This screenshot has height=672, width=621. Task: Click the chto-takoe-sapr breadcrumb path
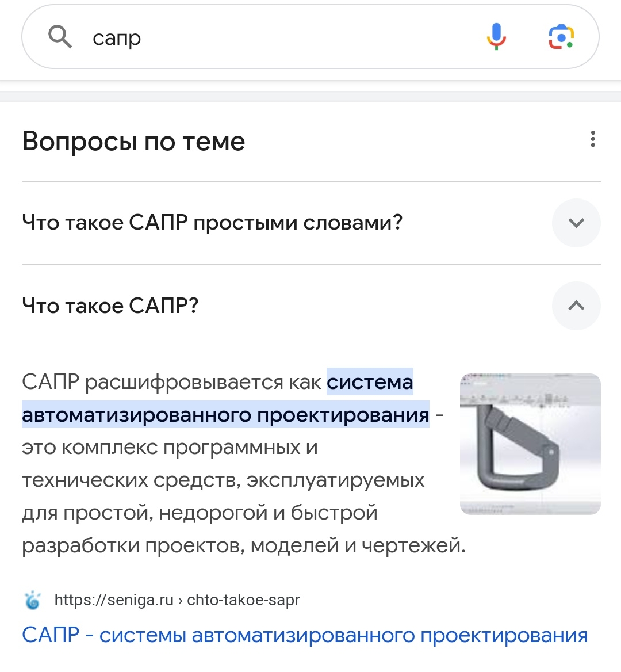243,600
